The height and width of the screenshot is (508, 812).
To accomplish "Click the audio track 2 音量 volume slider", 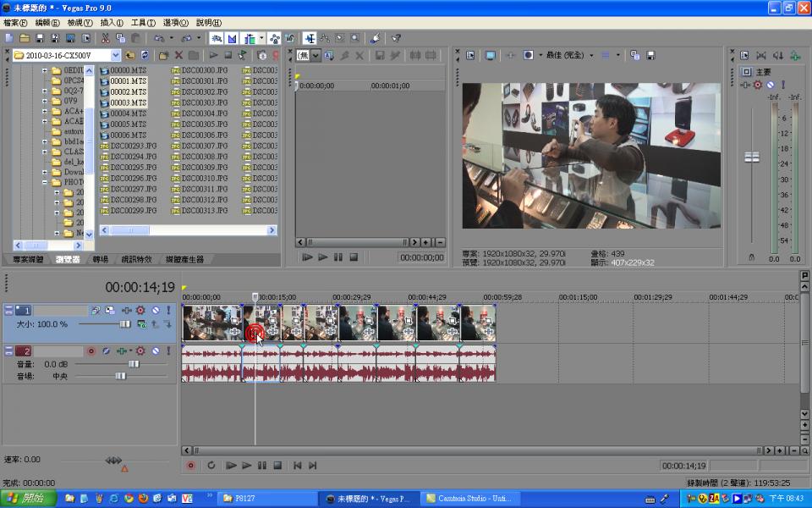I will pyautogui.click(x=133, y=364).
